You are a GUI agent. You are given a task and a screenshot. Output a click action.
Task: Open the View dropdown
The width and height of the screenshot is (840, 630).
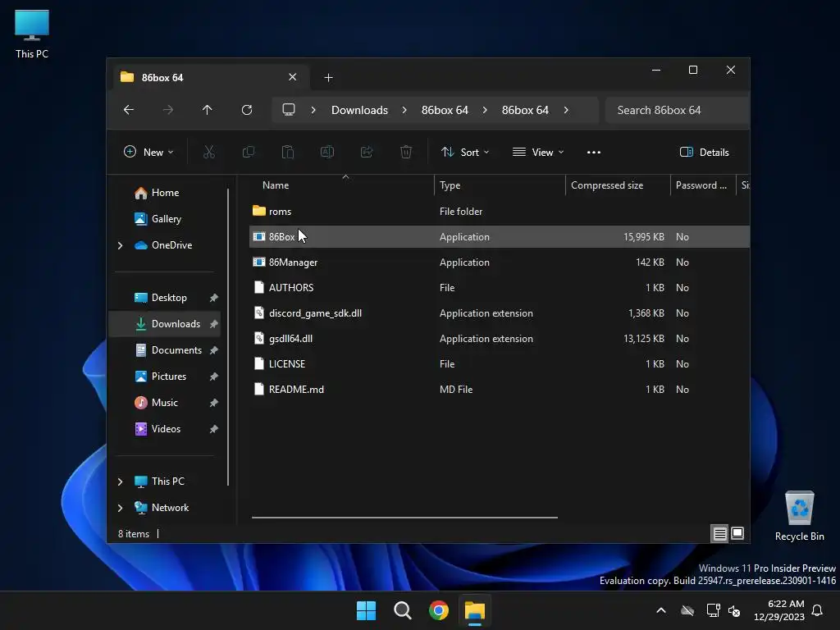pyautogui.click(x=538, y=152)
